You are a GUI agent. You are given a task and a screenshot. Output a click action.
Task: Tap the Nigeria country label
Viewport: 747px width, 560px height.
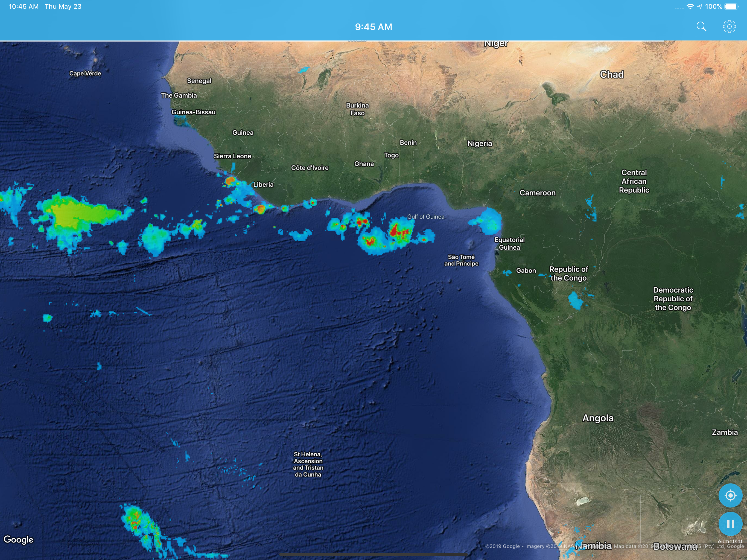click(x=480, y=144)
